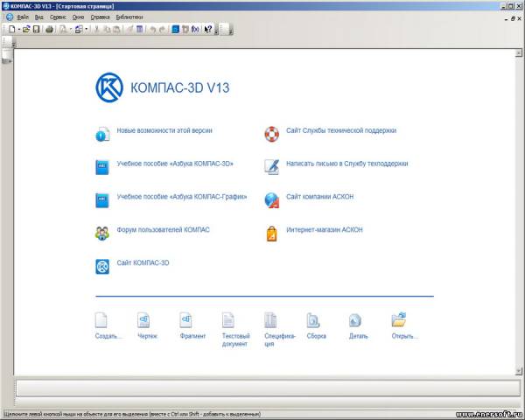Image resolution: width=525 pixels, height=420 pixels.
Task: Click the blue library manager toolbar icon
Action: 176,30
